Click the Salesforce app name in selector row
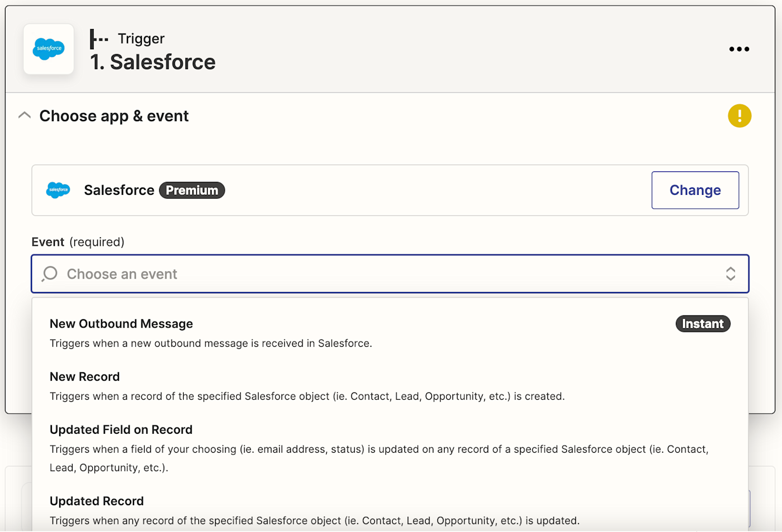 (x=119, y=190)
